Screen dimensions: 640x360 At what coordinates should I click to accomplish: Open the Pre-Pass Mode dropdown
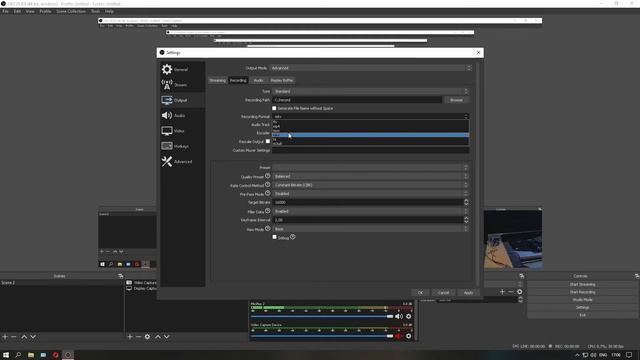pyautogui.click(x=371, y=193)
